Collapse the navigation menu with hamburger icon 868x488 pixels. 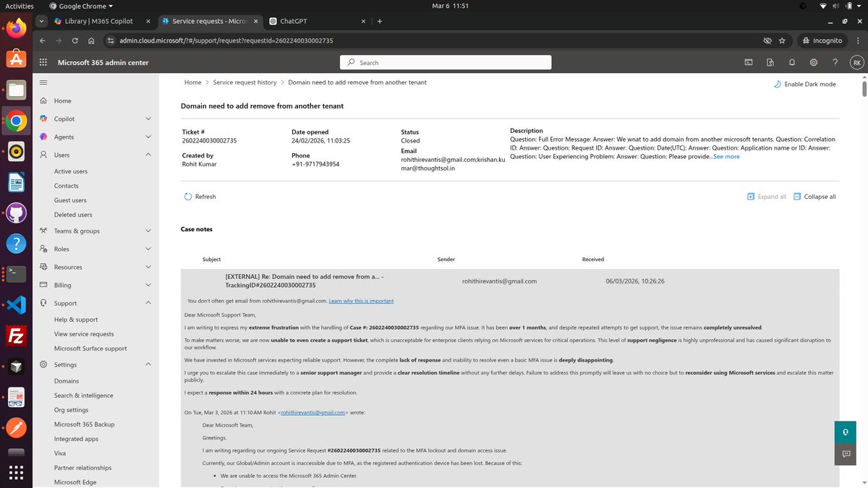click(x=43, y=82)
